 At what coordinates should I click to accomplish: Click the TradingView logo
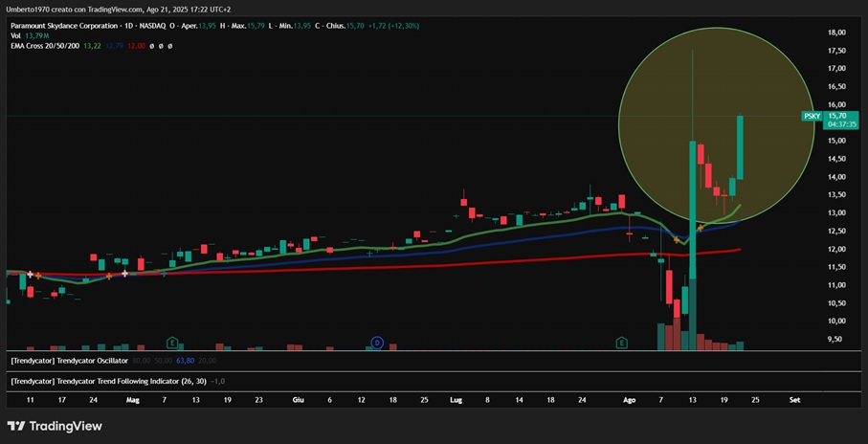(x=54, y=426)
